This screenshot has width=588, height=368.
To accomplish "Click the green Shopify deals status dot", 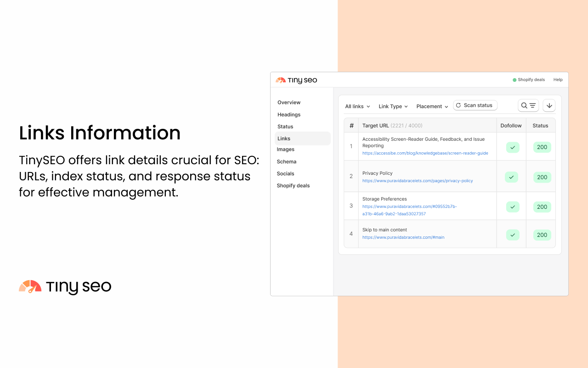I will (x=514, y=80).
